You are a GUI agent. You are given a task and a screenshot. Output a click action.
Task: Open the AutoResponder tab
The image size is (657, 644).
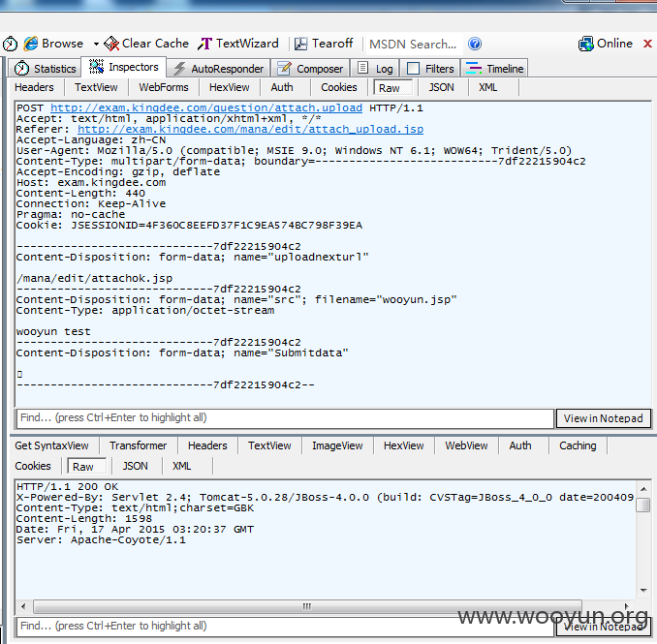coord(218,68)
